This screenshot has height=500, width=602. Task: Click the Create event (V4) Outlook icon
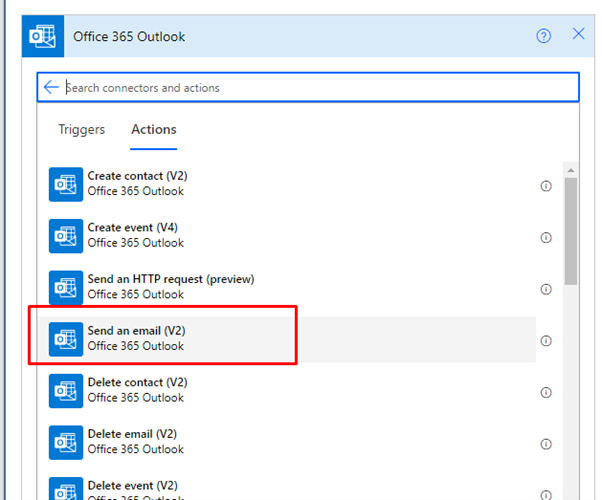point(66,236)
